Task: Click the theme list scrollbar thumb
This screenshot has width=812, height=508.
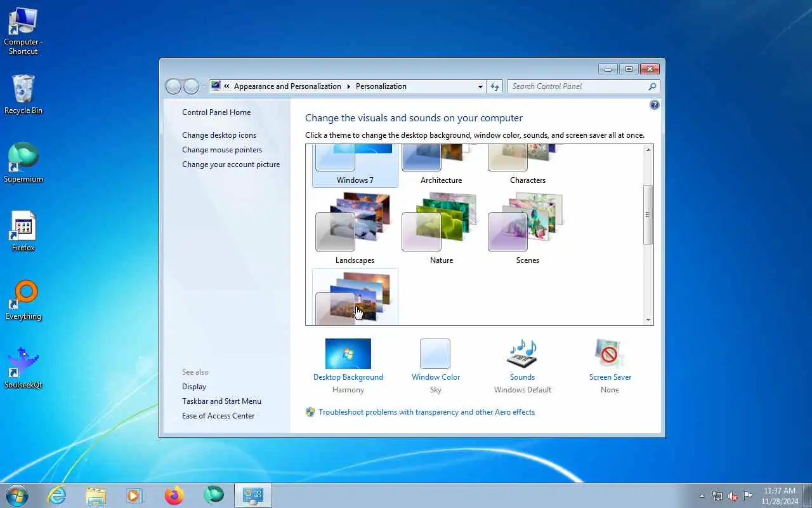Action: pos(648,215)
